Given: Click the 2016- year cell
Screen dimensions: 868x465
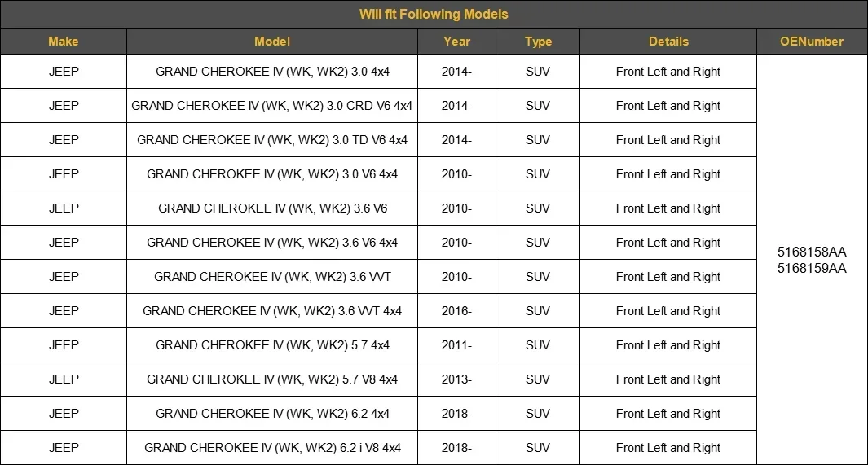Looking at the screenshot, I should click(x=456, y=311).
